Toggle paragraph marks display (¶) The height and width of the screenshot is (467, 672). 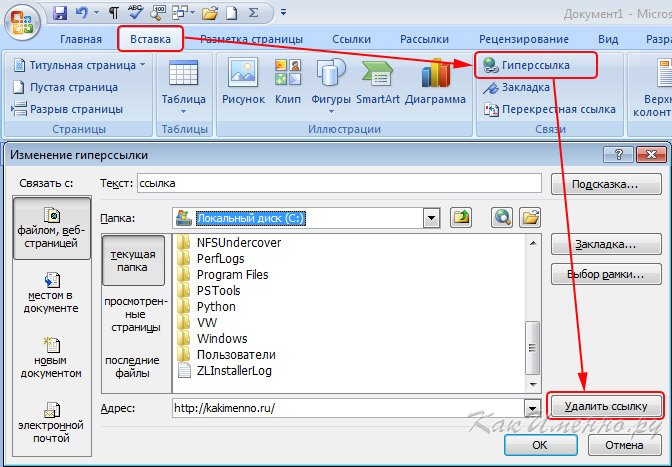click(x=114, y=13)
